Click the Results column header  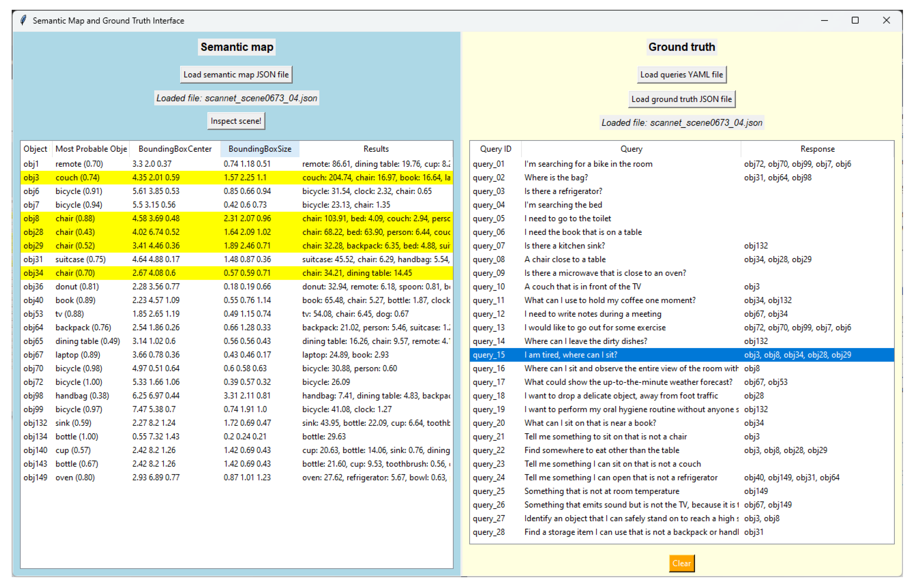pos(376,149)
